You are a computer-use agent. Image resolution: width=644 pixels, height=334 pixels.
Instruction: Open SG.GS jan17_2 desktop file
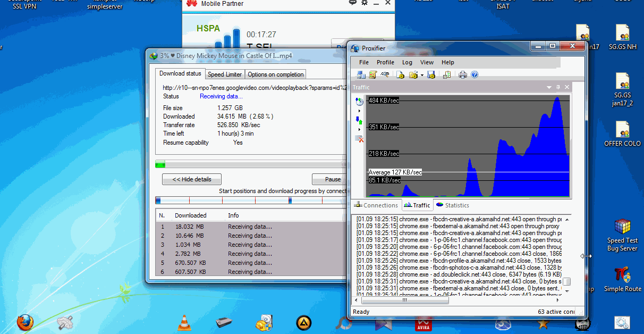tap(623, 89)
